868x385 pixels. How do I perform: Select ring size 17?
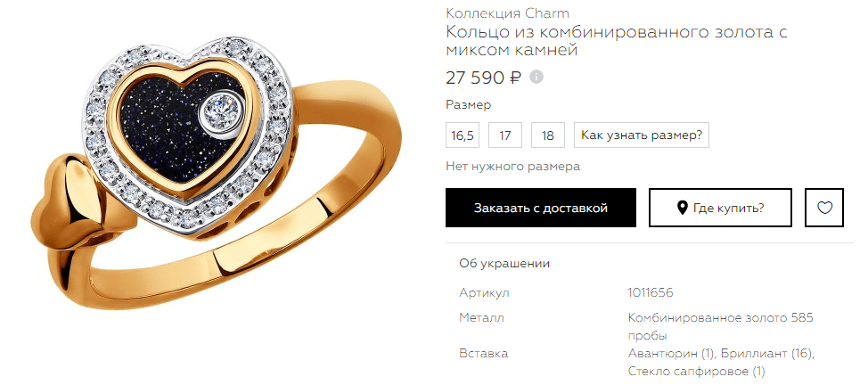point(505,135)
